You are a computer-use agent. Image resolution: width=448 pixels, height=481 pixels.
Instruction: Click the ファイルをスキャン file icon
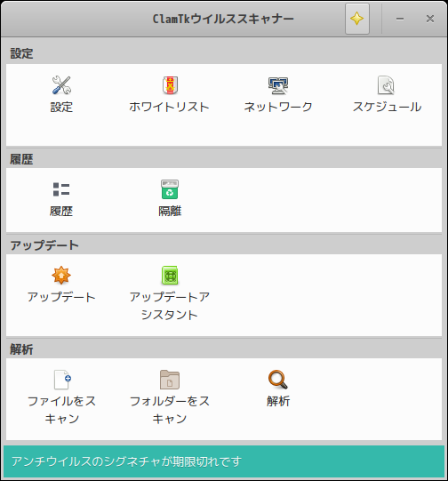click(62, 380)
